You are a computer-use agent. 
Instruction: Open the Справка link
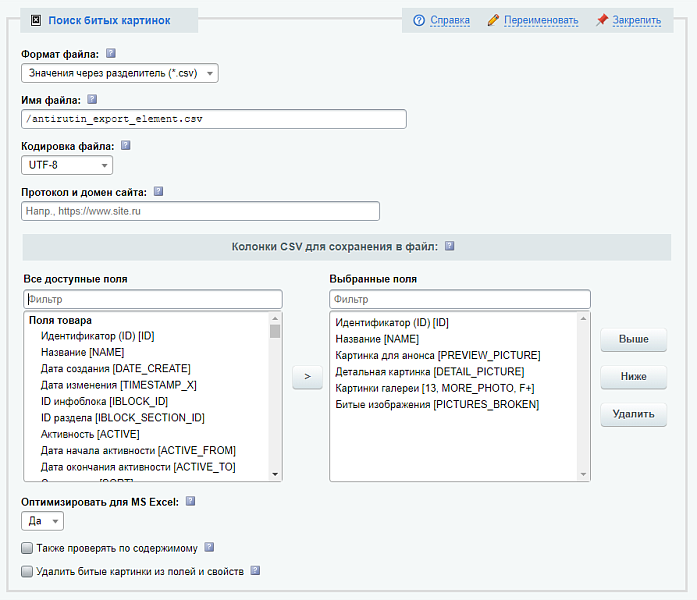(449, 20)
